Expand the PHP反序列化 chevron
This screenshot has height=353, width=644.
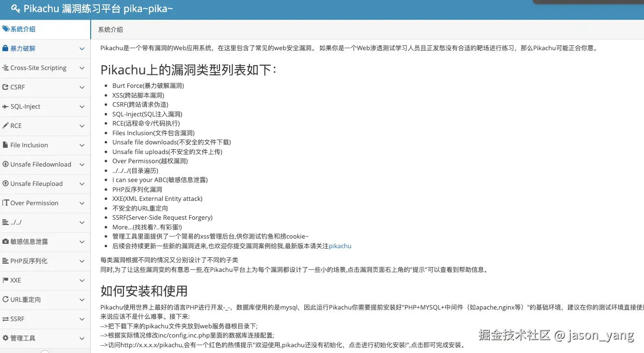tap(82, 261)
